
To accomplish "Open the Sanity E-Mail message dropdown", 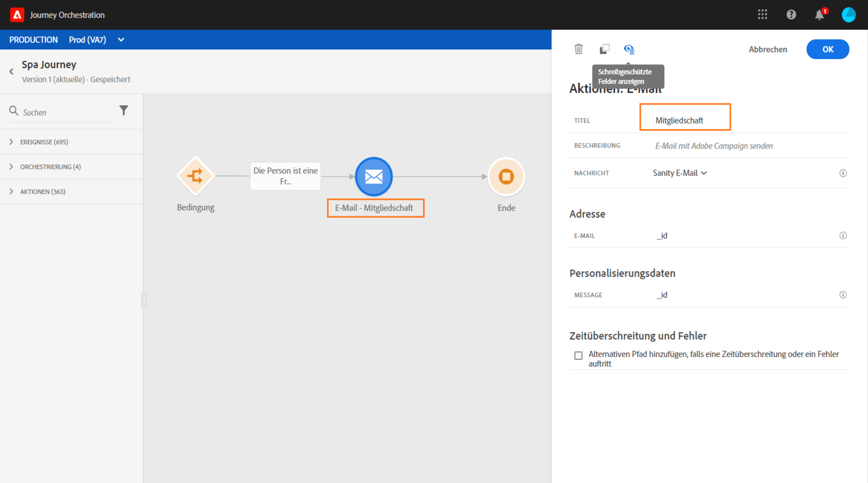I will (679, 173).
